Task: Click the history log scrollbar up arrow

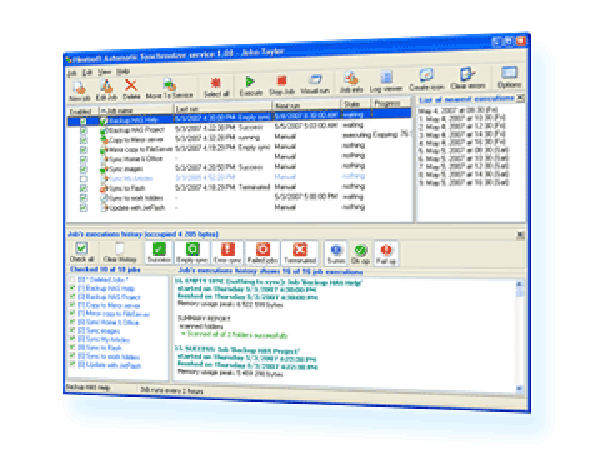Action: click(x=519, y=284)
